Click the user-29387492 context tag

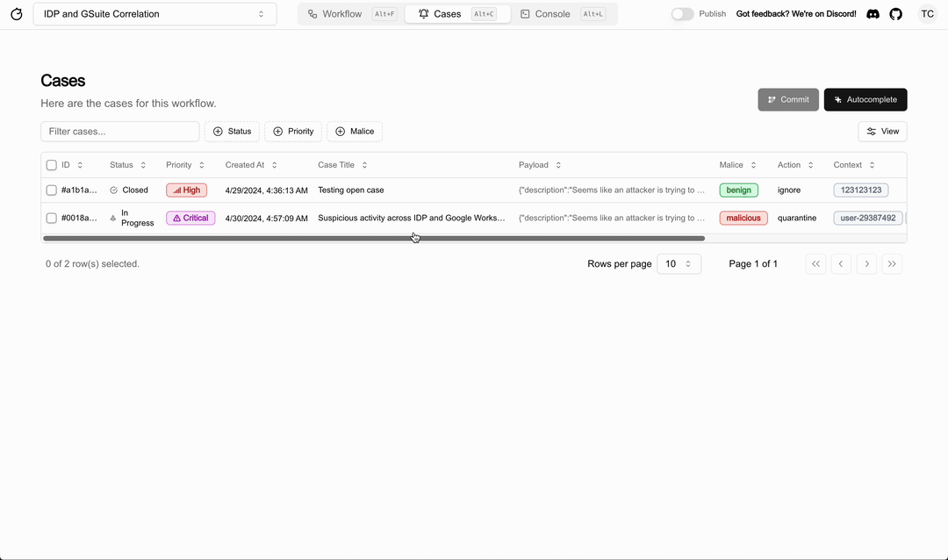pyautogui.click(x=868, y=218)
